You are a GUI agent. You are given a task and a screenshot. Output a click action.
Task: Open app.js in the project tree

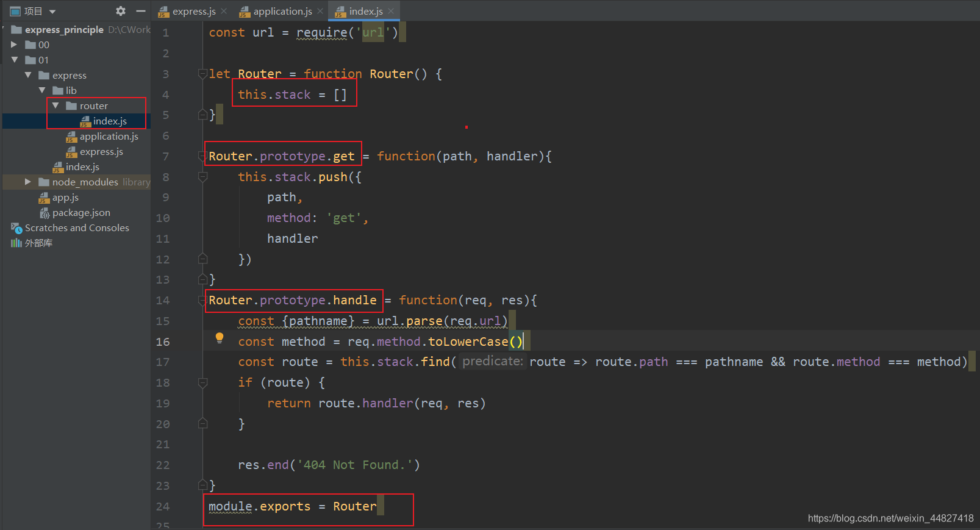click(65, 197)
